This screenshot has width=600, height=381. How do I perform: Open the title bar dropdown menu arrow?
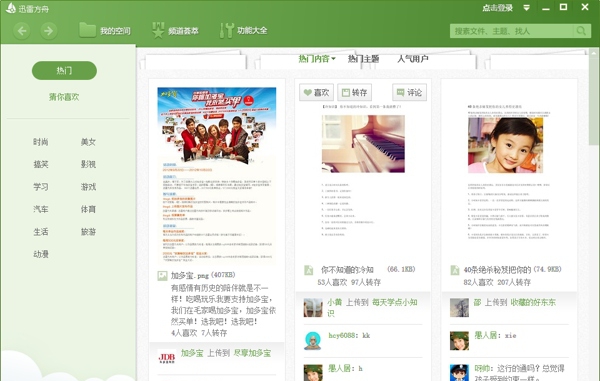527,8
